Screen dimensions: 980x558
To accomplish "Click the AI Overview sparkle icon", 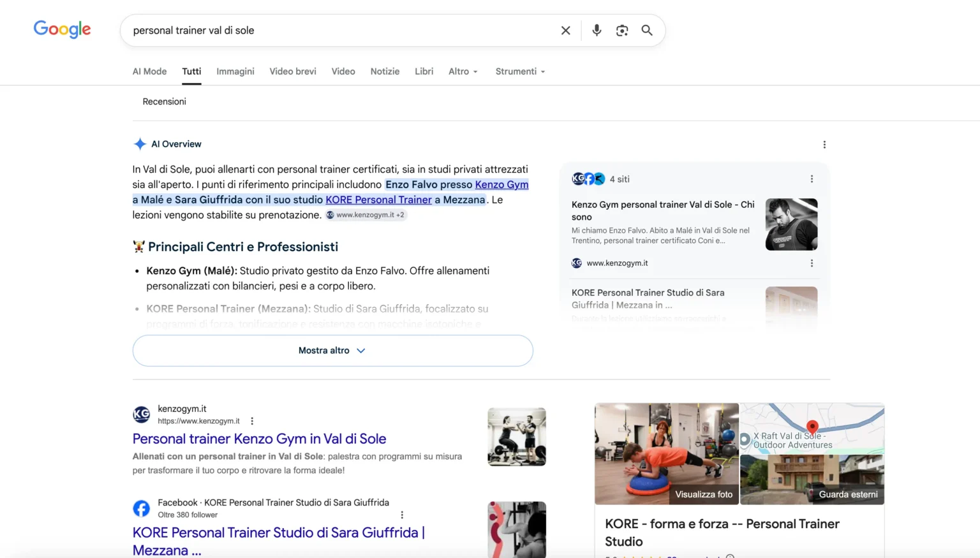I will (140, 144).
